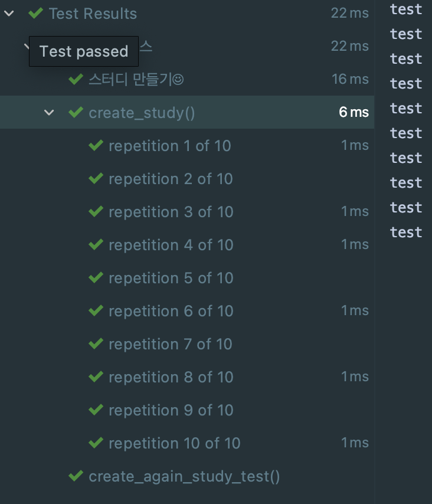This screenshot has width=432, height=504.
Task: Open repetition 4 of 10 result
Action: (x=171, y=244)
